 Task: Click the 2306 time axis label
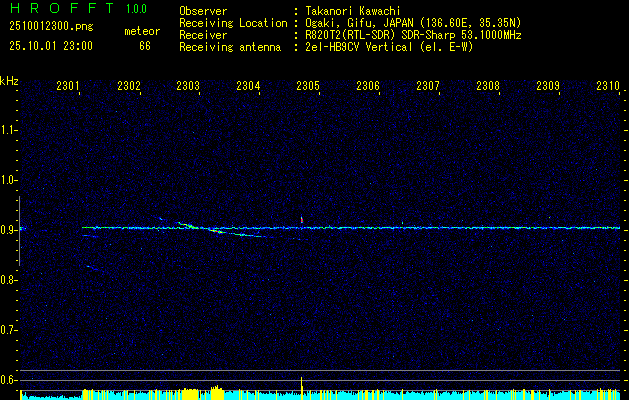(x=368, y=85)
